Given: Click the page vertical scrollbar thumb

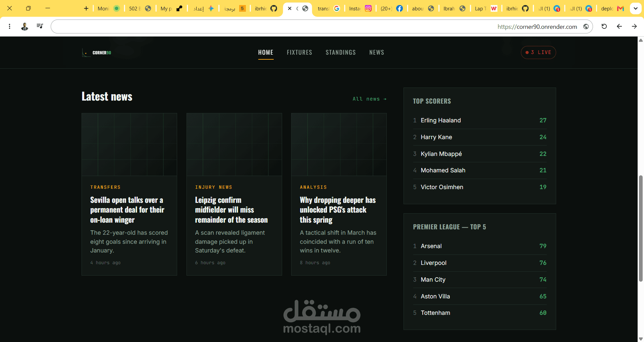Looking at the screenshot, I should (641, 228).
